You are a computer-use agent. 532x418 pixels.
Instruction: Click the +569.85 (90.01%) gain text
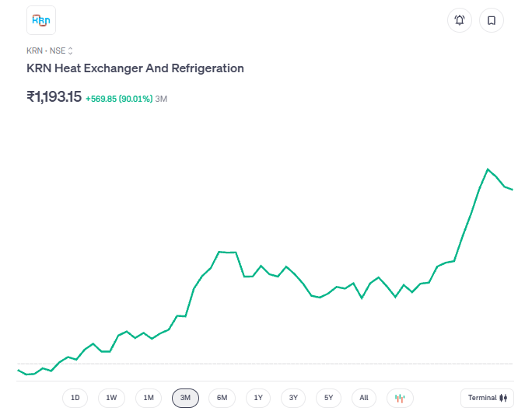click(118, 99)
